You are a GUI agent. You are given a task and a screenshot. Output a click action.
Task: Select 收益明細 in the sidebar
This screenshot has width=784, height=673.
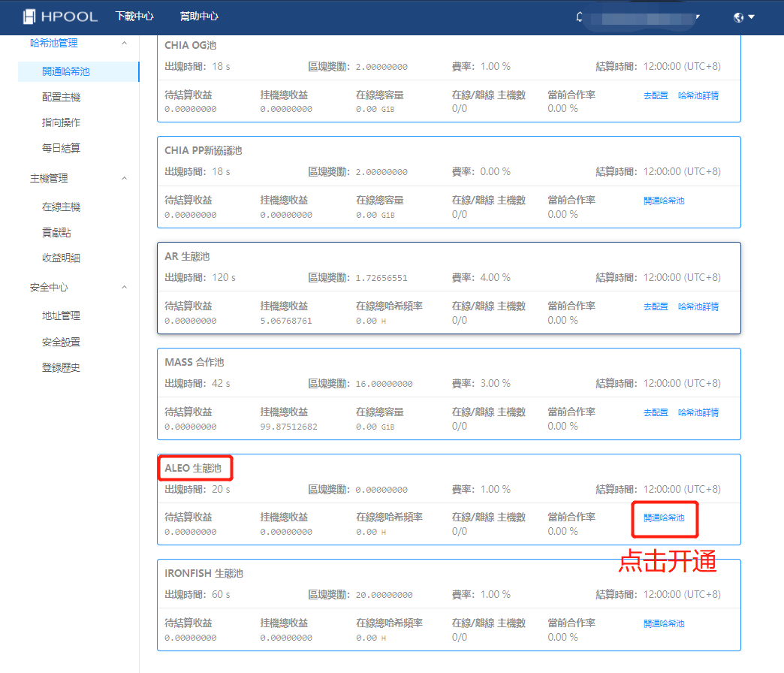pos(61,258)
